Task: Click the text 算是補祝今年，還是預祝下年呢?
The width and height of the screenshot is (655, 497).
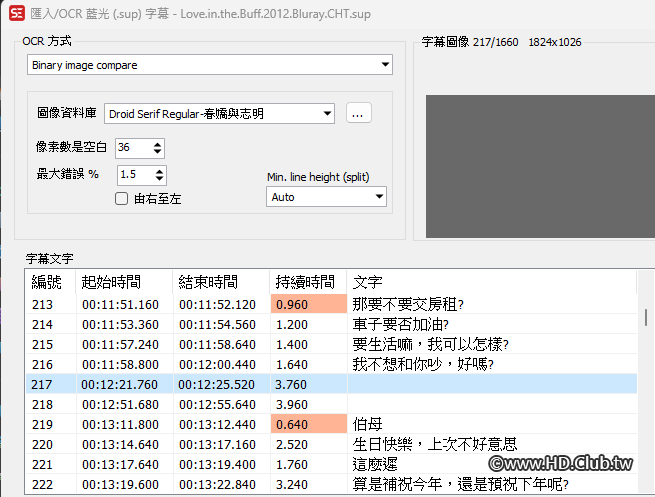Action: [x=460, y=484]
